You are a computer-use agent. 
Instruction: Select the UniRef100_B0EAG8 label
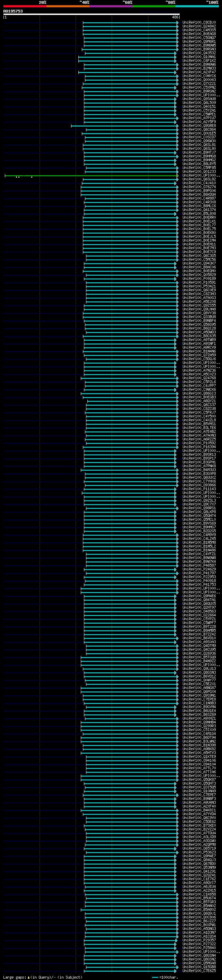pos(199,34)
